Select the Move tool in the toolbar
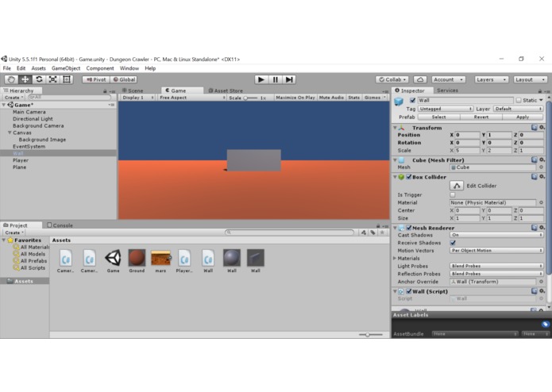 [x=25, y=79]
